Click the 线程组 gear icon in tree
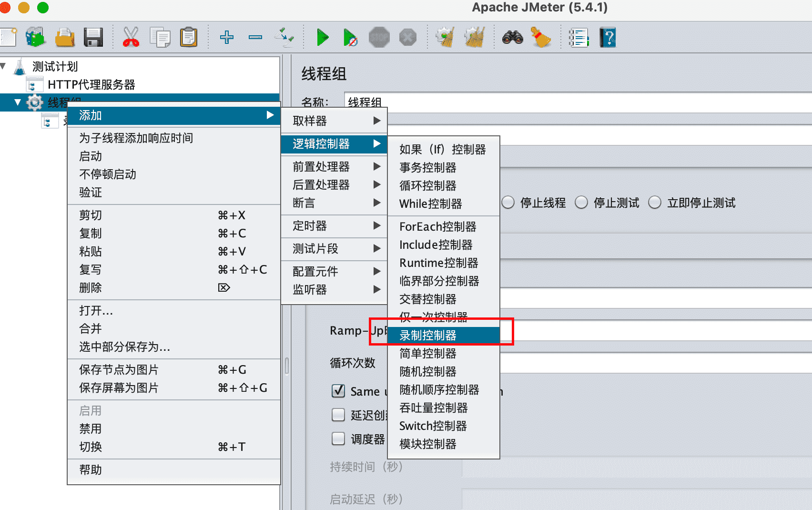Image resolution: width=812 pixels, height=510 pixels. 34,102
